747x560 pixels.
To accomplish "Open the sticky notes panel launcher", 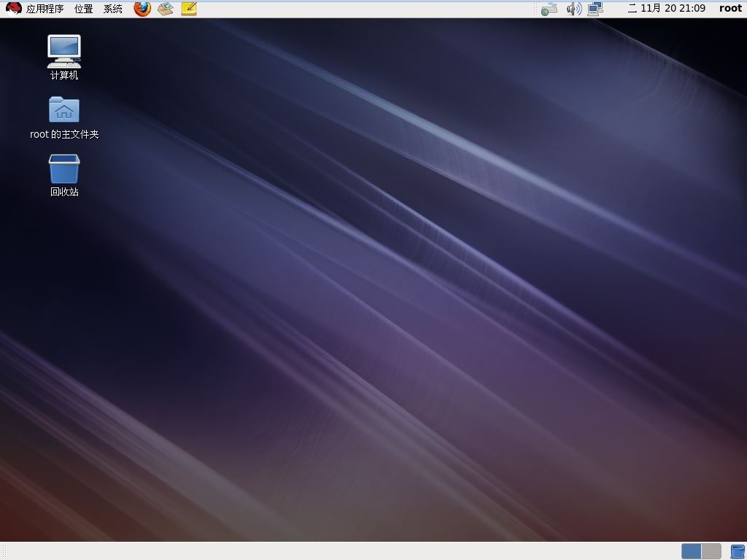I will click(x=189, y=9).
